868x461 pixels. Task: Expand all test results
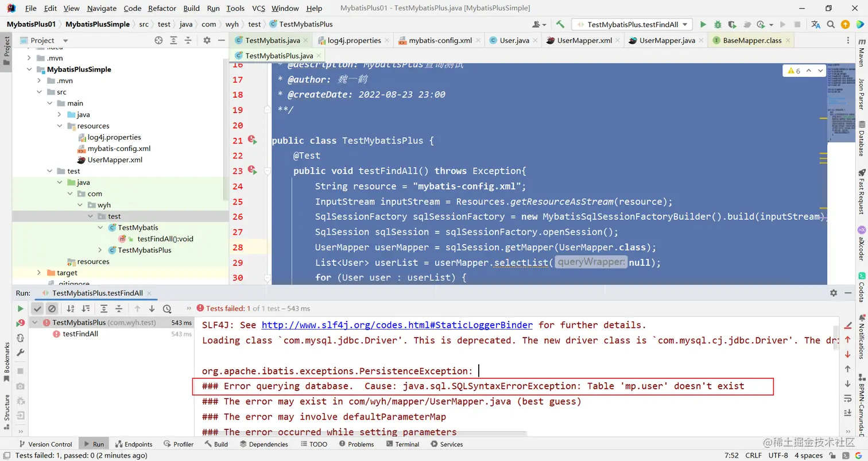[x=104, y=308]
